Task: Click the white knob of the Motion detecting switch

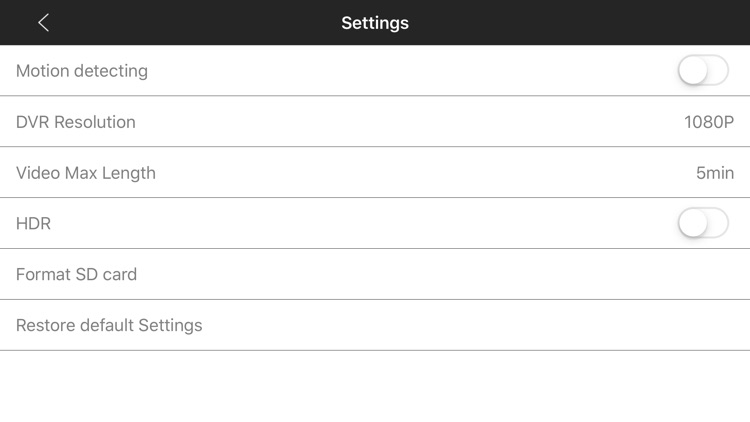Action: [x=692, y=71]
